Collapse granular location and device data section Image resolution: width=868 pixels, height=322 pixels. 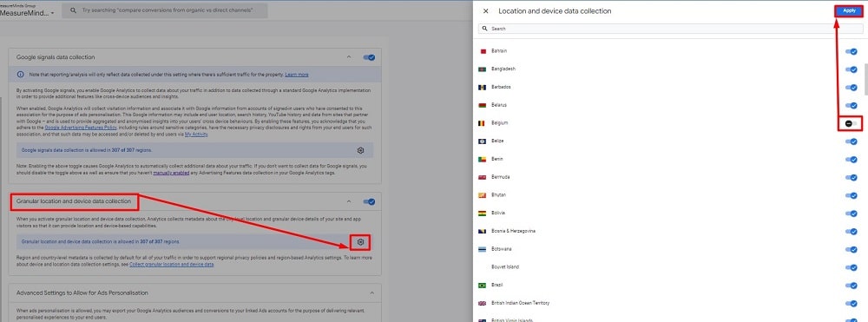[x=348, y=202]
